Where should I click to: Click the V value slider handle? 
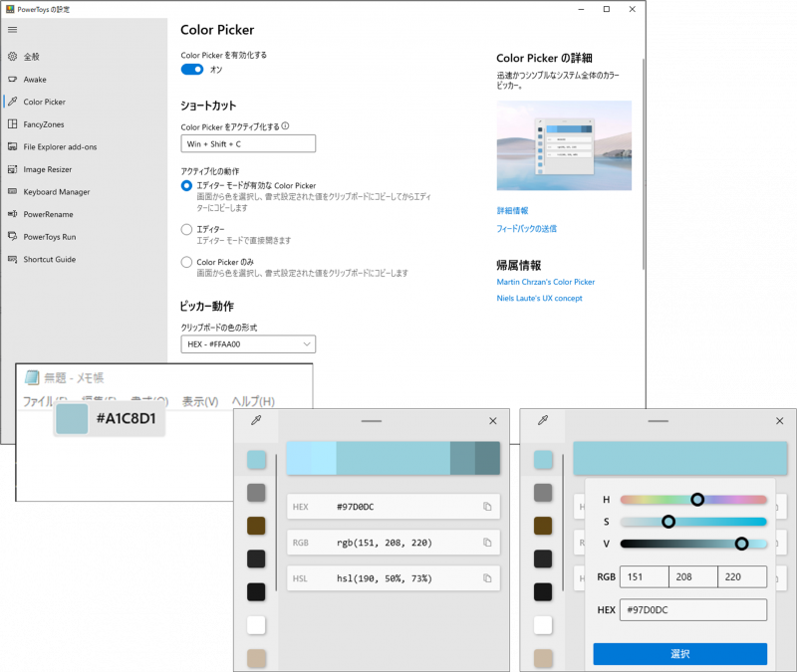[x=741, y=544]
